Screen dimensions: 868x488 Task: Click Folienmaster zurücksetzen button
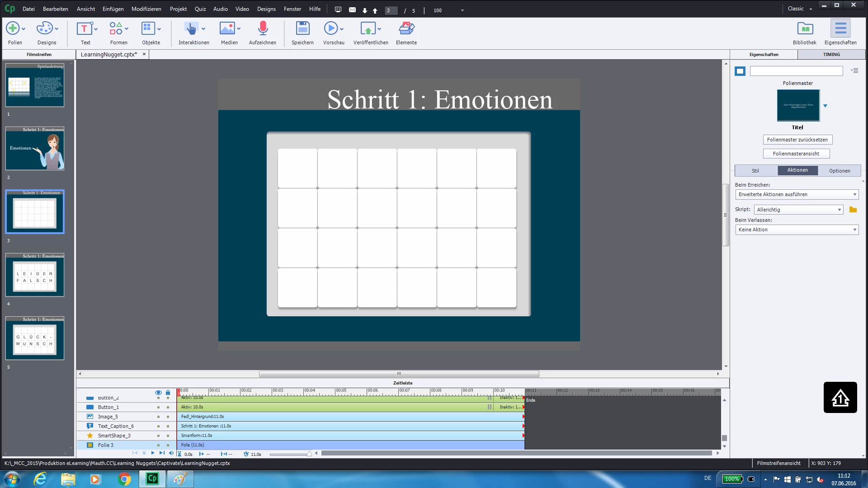[x=797, y=140]
